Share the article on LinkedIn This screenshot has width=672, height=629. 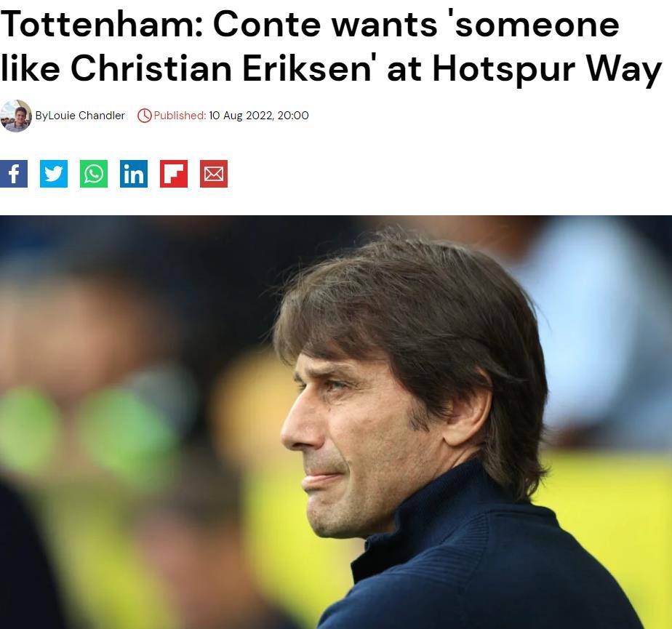click(134, 174)
